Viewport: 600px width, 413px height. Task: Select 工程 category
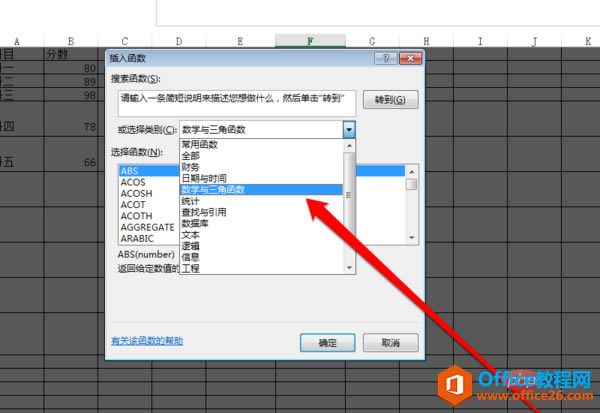261,268
